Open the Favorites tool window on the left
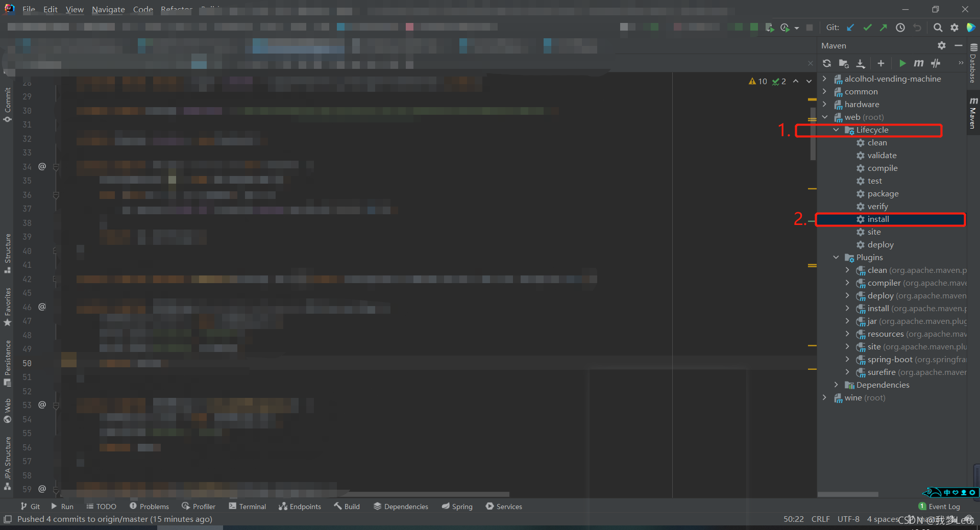 [x=7, y=306]
